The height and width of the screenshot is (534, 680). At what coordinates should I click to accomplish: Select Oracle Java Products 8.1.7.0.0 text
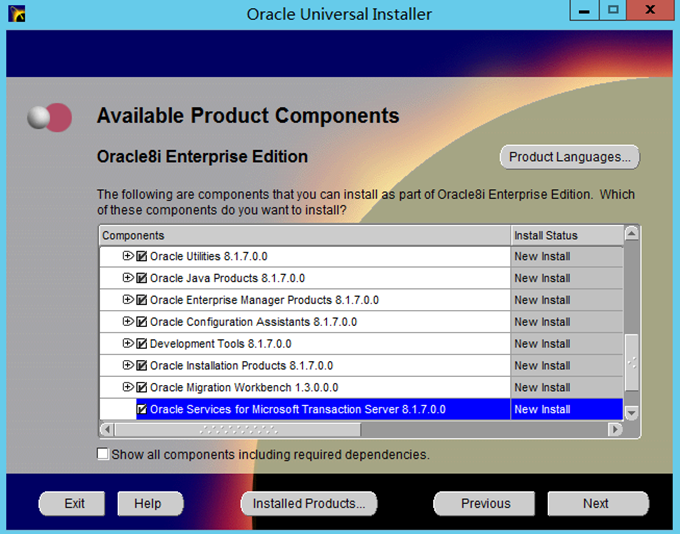(x=227, y=278)
